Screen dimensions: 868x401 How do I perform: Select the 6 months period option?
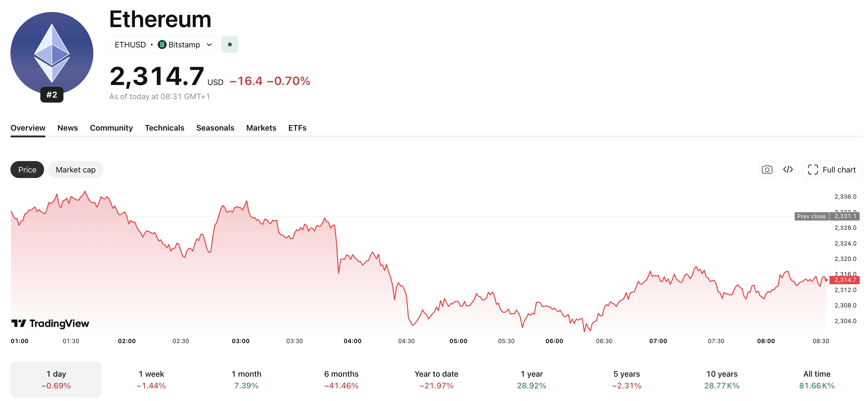tap(341, 379)
